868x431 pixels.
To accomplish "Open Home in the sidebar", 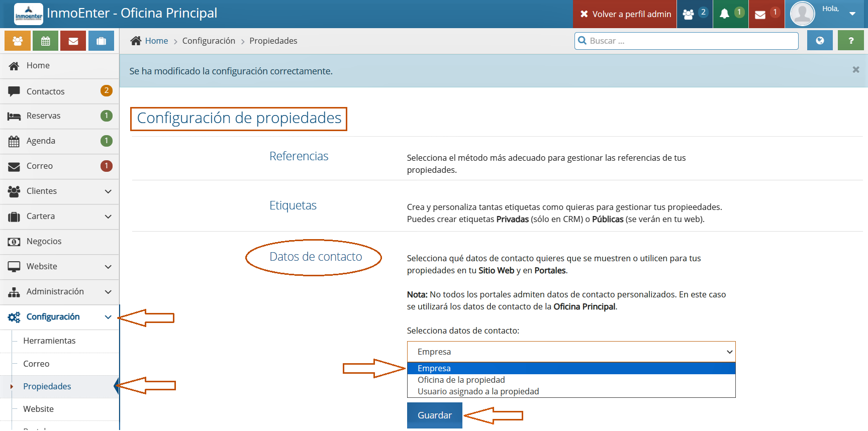I will tap(59, 66).
